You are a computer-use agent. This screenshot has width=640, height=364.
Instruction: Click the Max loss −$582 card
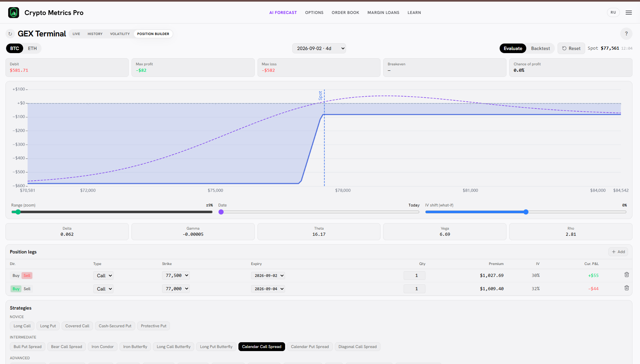[x=319, y=67]
